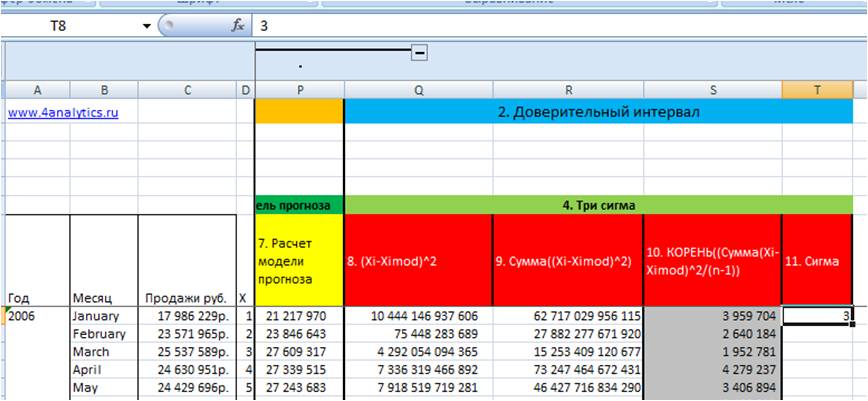Click the sales value 23 571 965р.

click(x=188, y=334)
